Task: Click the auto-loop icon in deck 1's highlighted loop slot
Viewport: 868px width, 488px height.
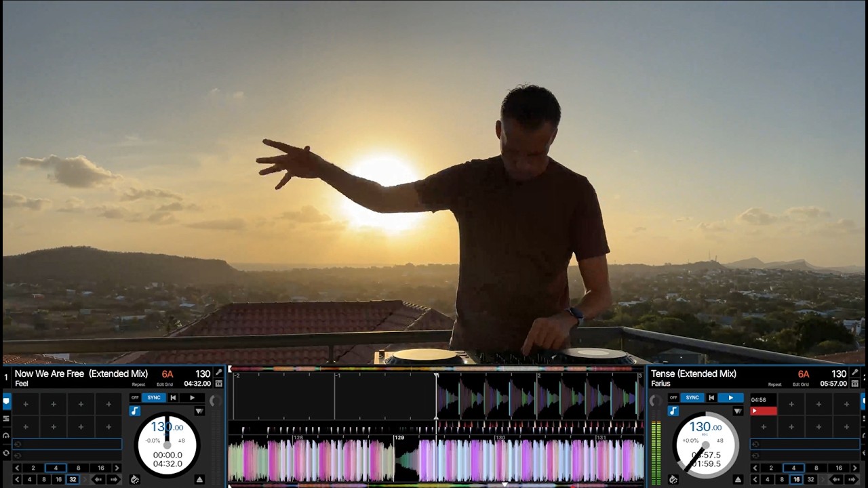Action: point(18,444)
